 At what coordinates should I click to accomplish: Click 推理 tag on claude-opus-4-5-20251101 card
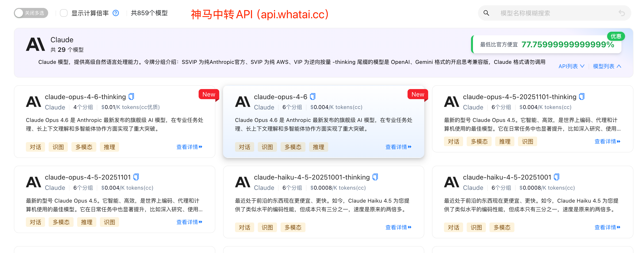[x=86, y=222]
